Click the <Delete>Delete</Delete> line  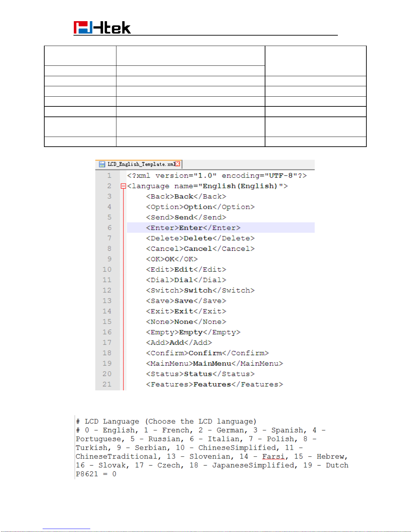click(200, 238)
